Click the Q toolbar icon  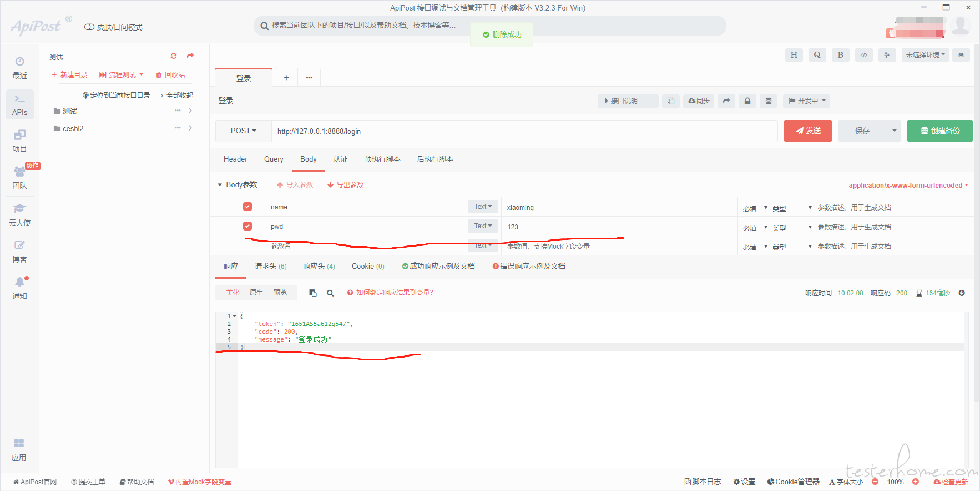(x=817, y=55)
